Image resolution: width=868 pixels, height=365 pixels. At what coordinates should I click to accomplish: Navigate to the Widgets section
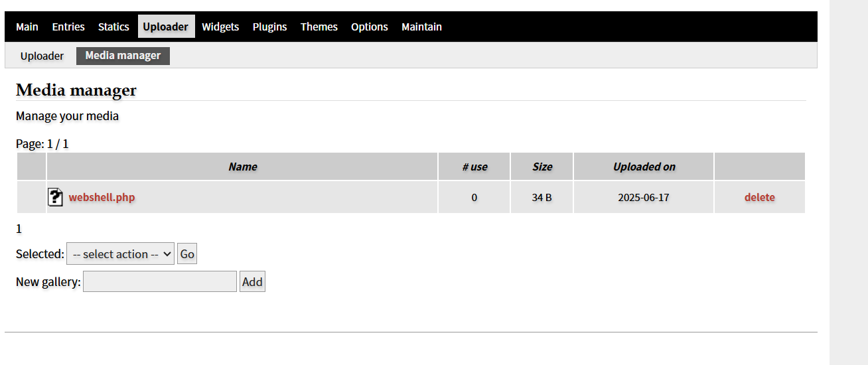click(x=220, y=27)
